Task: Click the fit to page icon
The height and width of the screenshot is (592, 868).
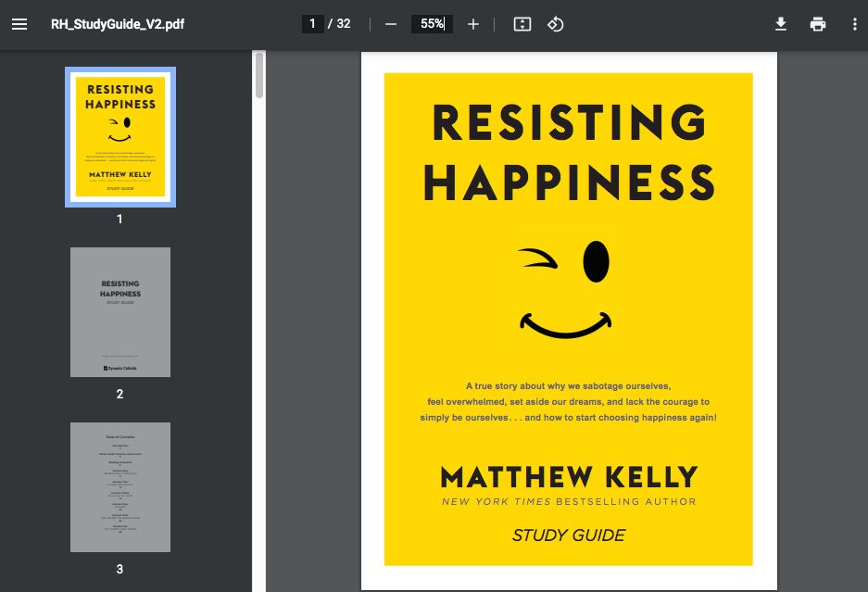Action: 522,24
